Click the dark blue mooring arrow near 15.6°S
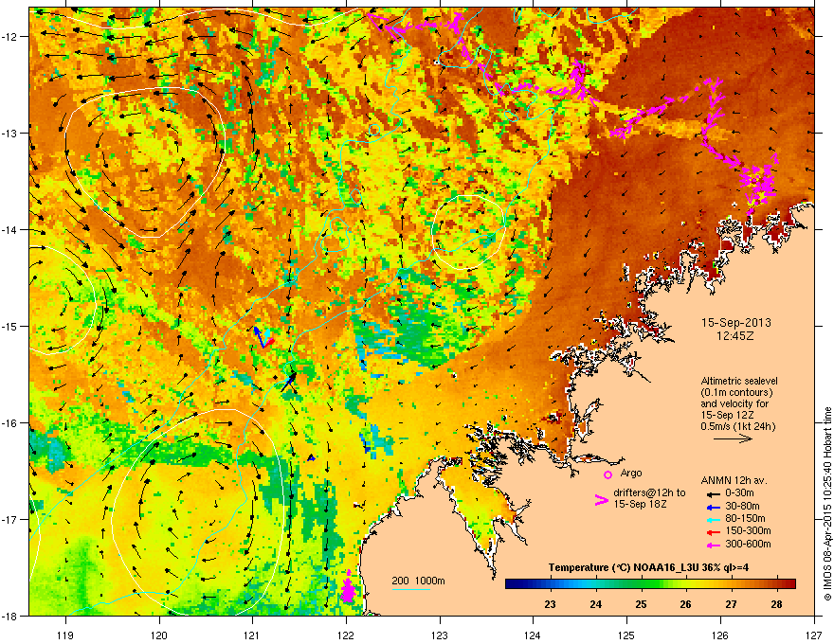The width and height of the screenshot is (834, 644). 288,381
